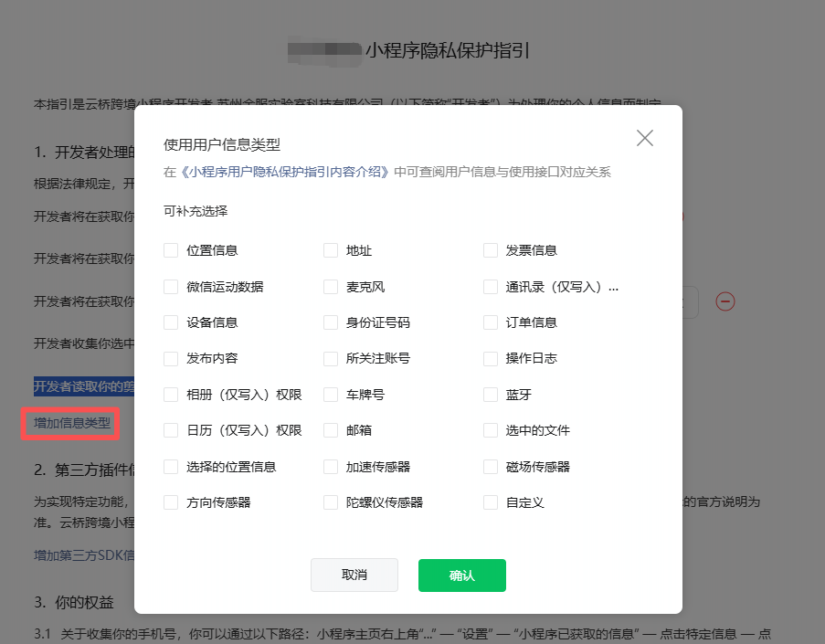Check the 车牌号 option
This screenshot has height=644, width=825.
pyautogui.click(x=331, y=395)
